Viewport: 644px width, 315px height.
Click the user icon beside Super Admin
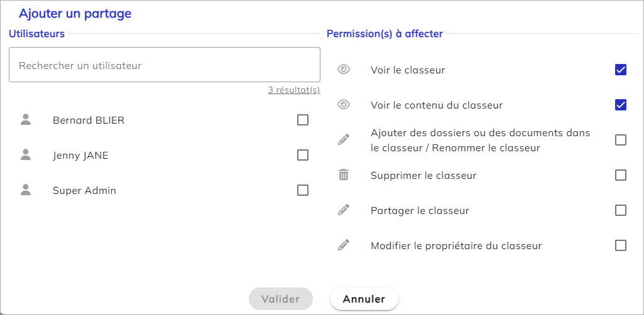(x=26, y=190)
